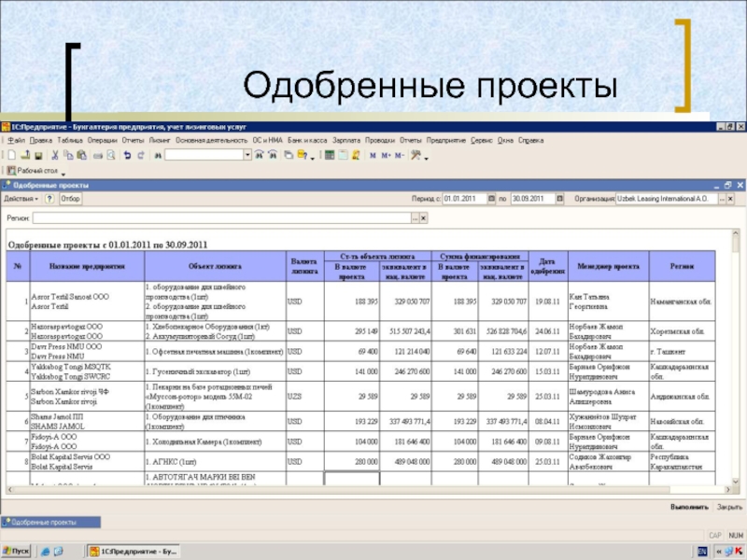
Task: Click the EN language indicator in tray
Action: click(702, 552)
